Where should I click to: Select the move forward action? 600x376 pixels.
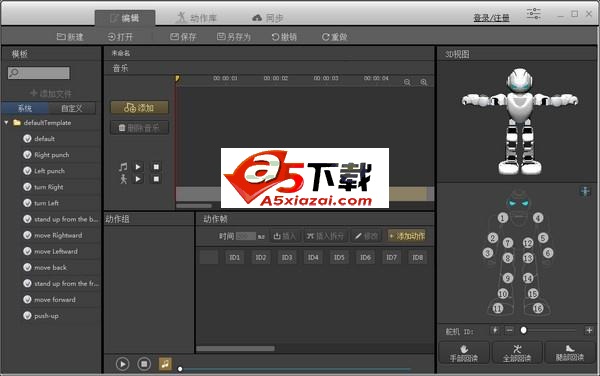tap(55, 299)
